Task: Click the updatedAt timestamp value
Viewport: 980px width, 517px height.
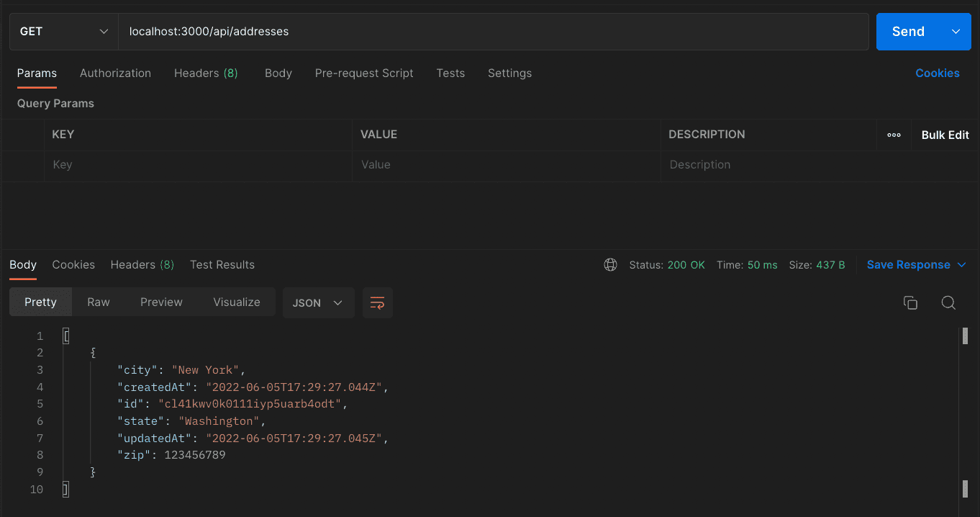Action: coord(294,439)
